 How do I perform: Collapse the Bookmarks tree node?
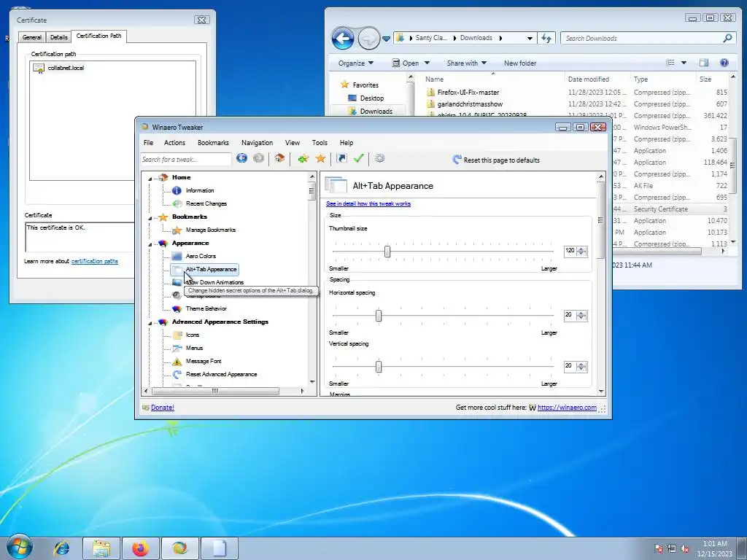pyautogui.click(x=150, y=217)
